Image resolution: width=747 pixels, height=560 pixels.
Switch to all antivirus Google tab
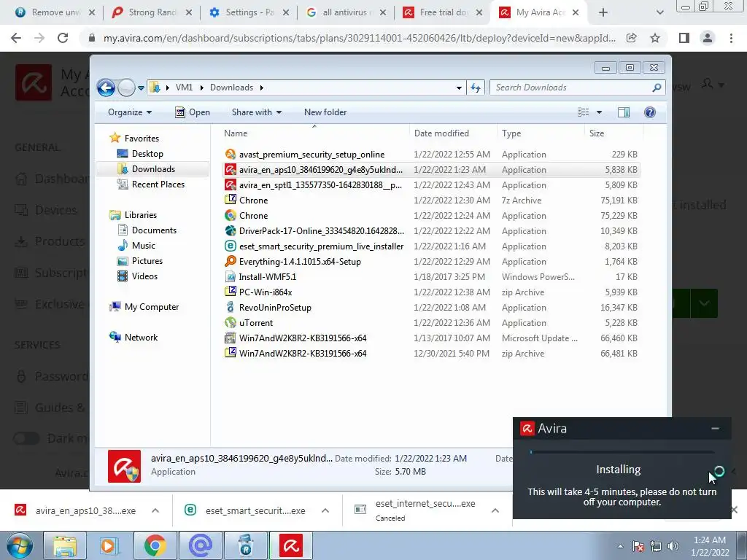tap(347, 12)
